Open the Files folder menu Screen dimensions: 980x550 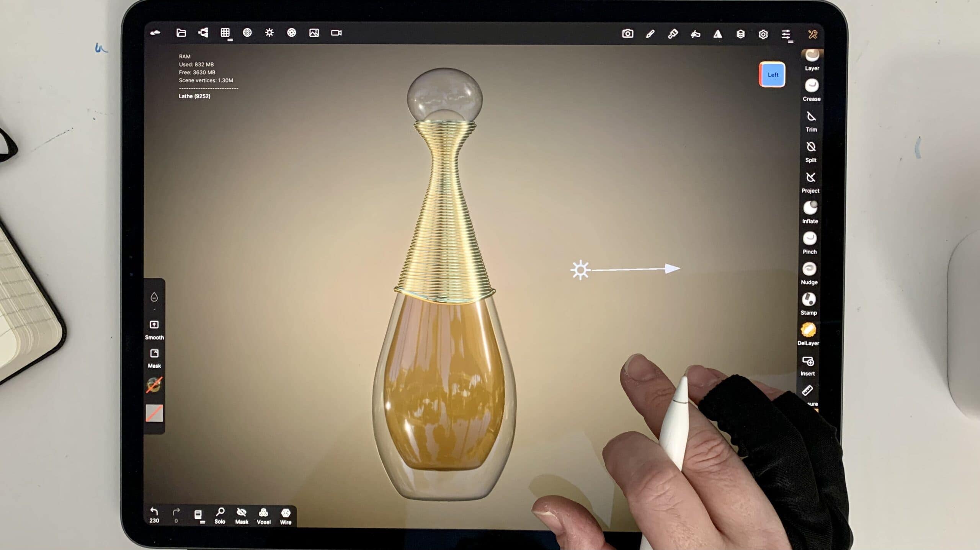(x=181, y=33)
